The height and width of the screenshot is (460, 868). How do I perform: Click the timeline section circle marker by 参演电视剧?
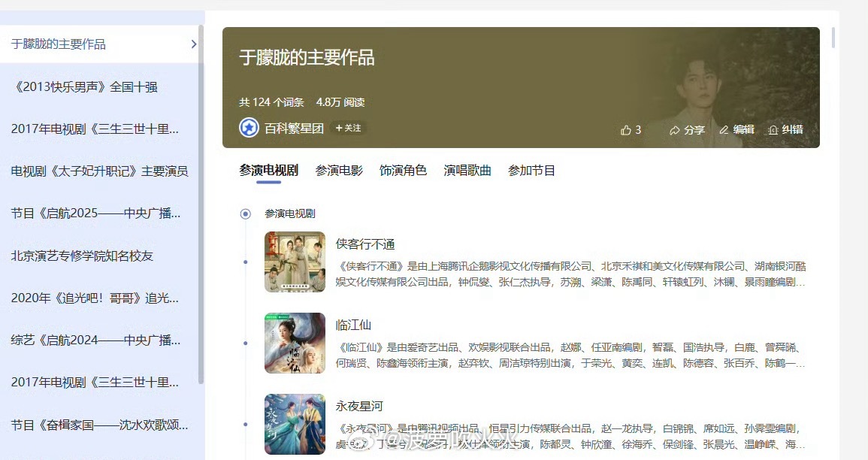(x=245, y=213)
